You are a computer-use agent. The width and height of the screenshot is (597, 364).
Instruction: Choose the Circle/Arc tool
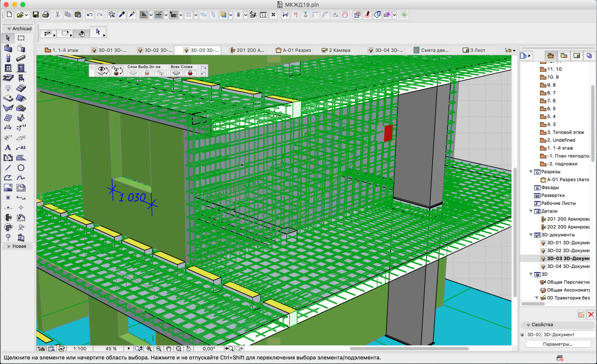pos(21,168)
